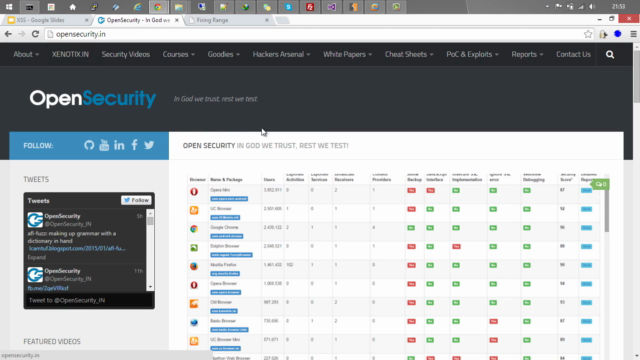Expand the Courses dropdown menu
This screenshot has width=640, height=360.
(x=178, y=54)
